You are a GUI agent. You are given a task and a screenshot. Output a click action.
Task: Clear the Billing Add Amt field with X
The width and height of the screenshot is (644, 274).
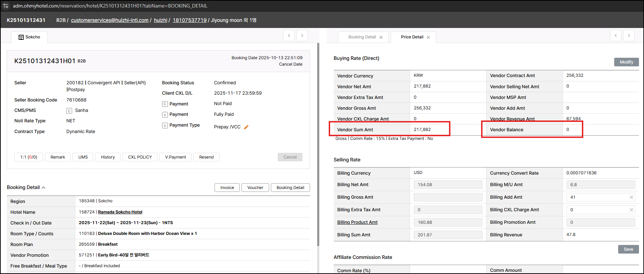[x=631, y=197]
